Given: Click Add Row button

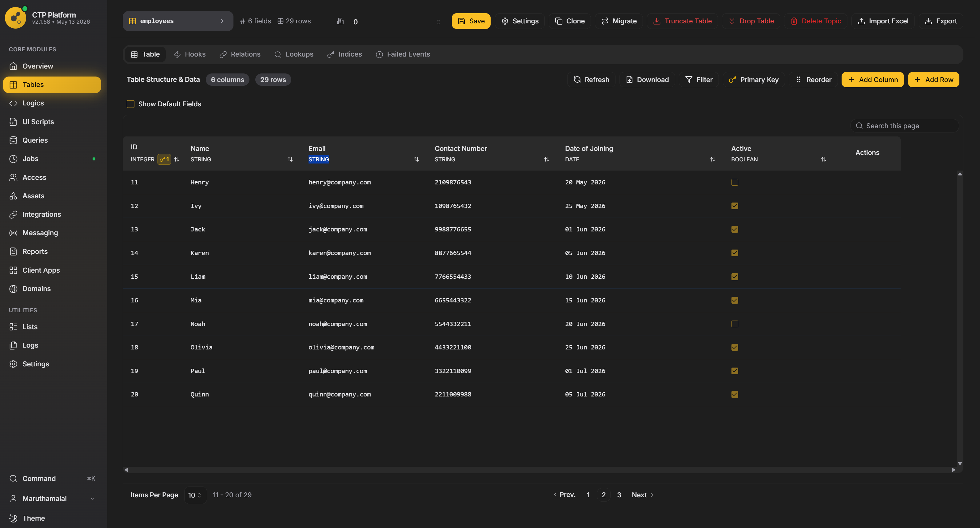Looking at the screenshot, I should click(934, 80).
